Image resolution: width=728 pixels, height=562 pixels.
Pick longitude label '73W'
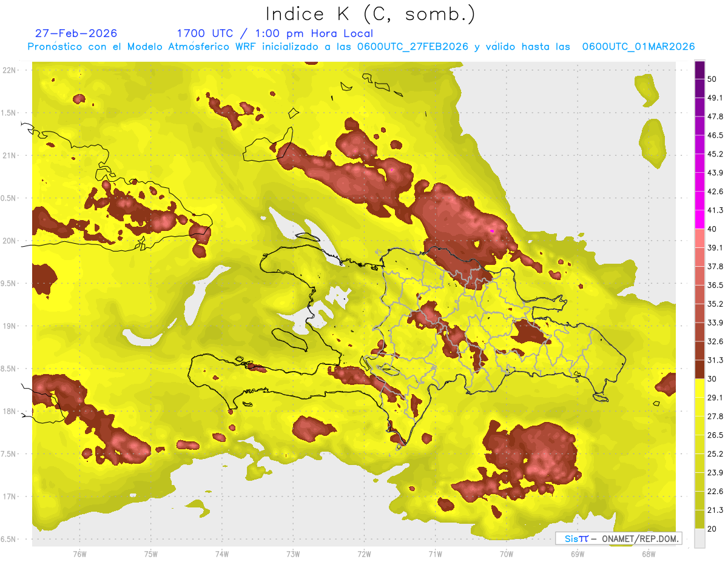tap(293, 554)
